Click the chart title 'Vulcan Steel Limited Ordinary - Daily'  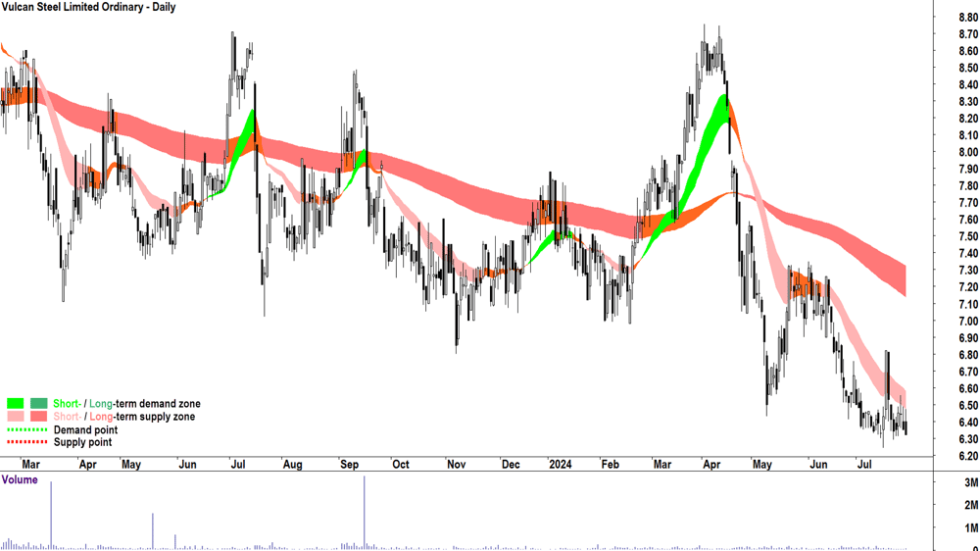[x=89, y=8]
